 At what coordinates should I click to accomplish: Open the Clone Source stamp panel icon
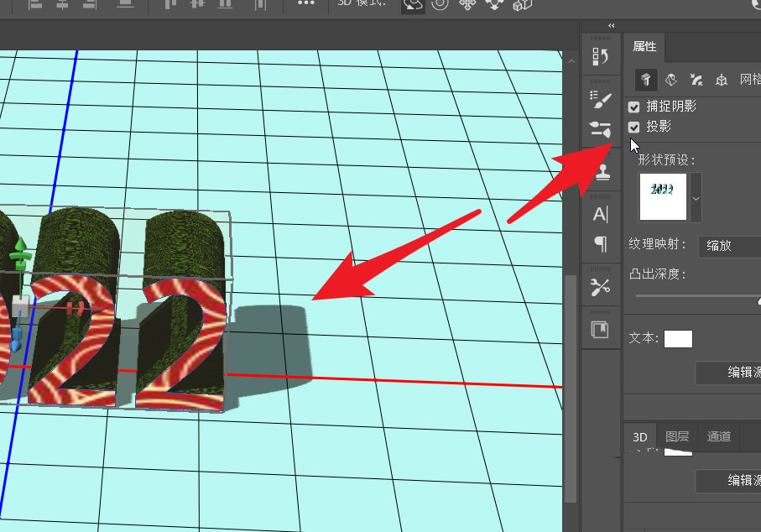point(601,172)
